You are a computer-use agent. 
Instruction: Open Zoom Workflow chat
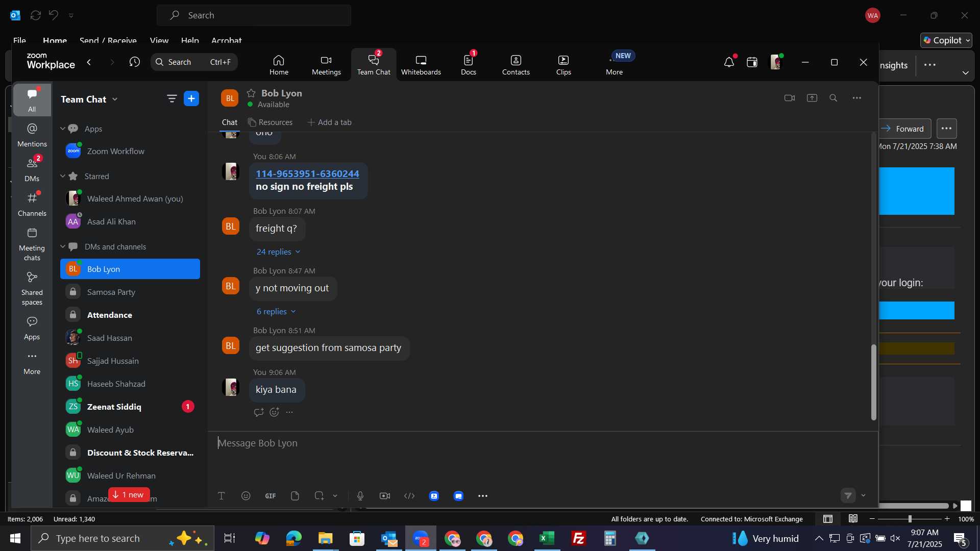(130, 151)
